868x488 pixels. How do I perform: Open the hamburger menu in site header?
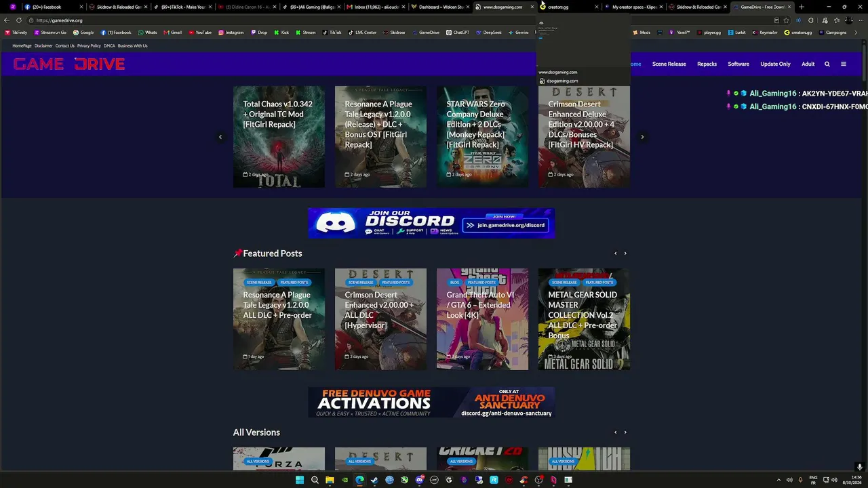[844, 64]
